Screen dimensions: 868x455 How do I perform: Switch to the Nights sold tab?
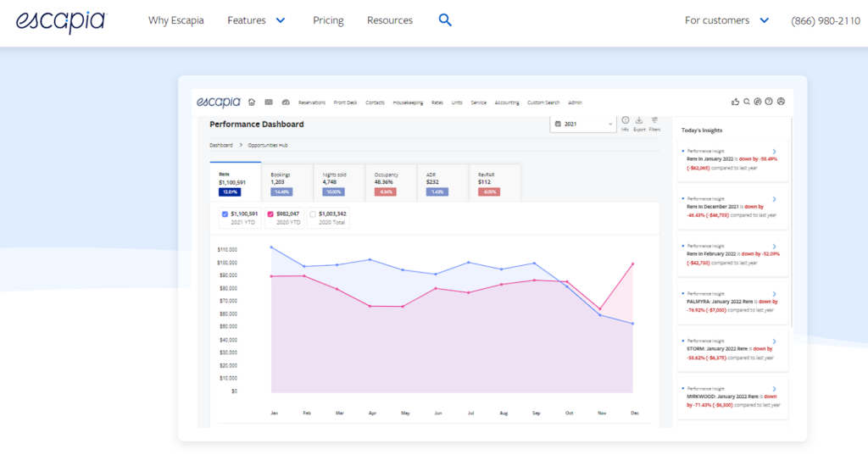point(339,183)
